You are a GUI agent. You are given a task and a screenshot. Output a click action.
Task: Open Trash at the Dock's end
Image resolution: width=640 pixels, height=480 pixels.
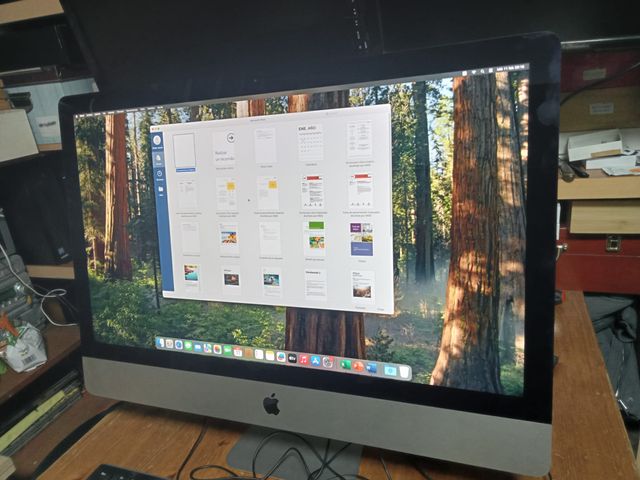[404, 371]
